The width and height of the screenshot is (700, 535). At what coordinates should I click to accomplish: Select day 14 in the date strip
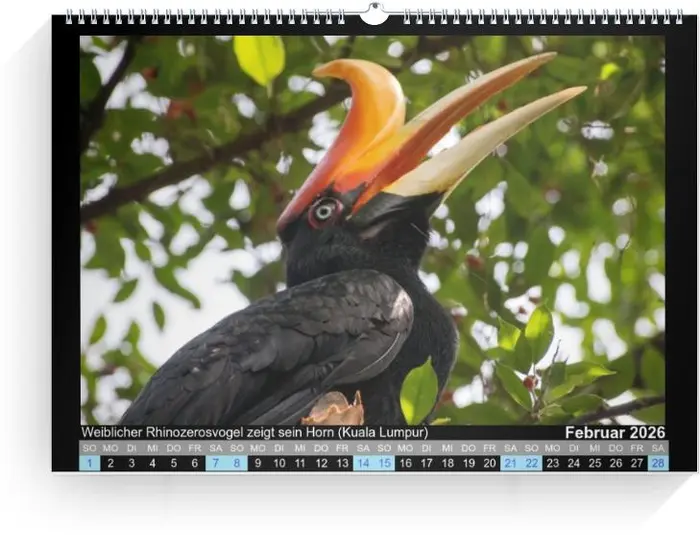(x=363, y=463)
